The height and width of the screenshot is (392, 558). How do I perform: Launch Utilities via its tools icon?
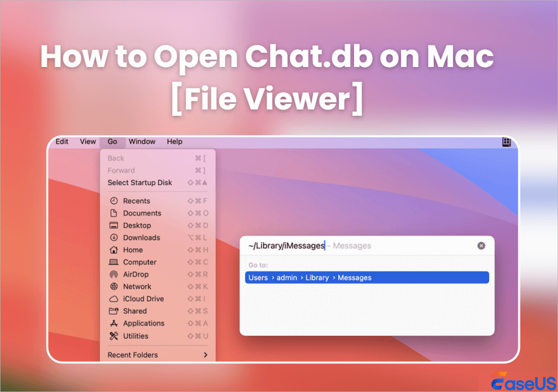point(114,336)
